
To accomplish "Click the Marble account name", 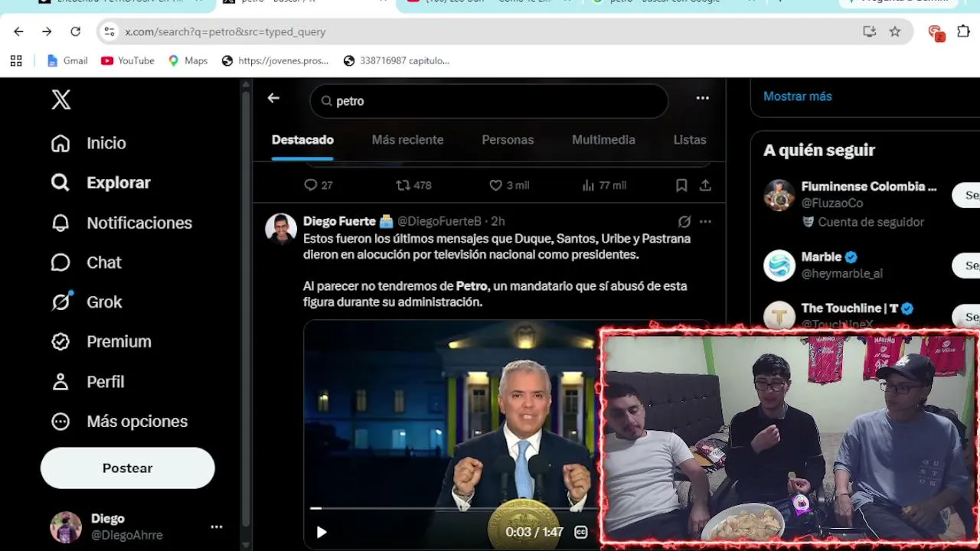I will (x=822, y=257).
